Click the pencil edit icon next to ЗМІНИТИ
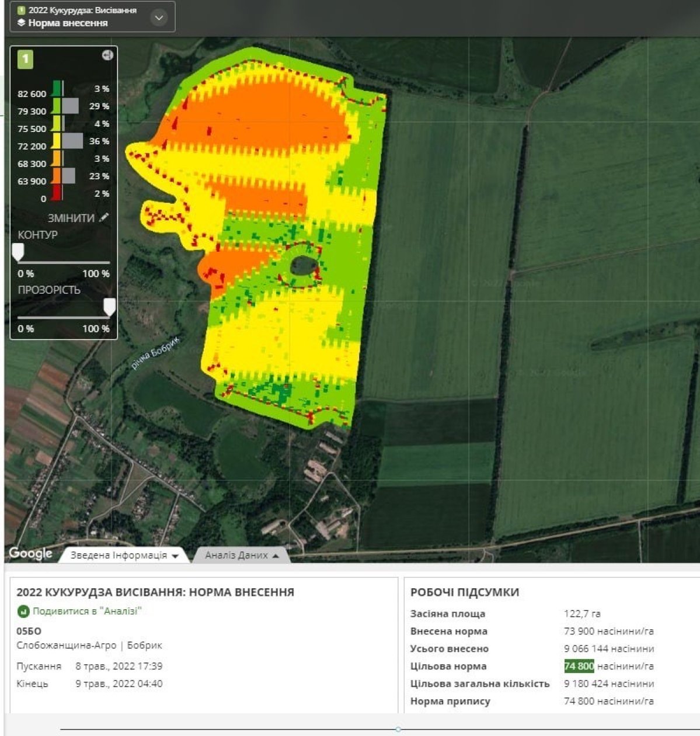The image size is (700, 736). pyautogui.click(x=104, y=217)
